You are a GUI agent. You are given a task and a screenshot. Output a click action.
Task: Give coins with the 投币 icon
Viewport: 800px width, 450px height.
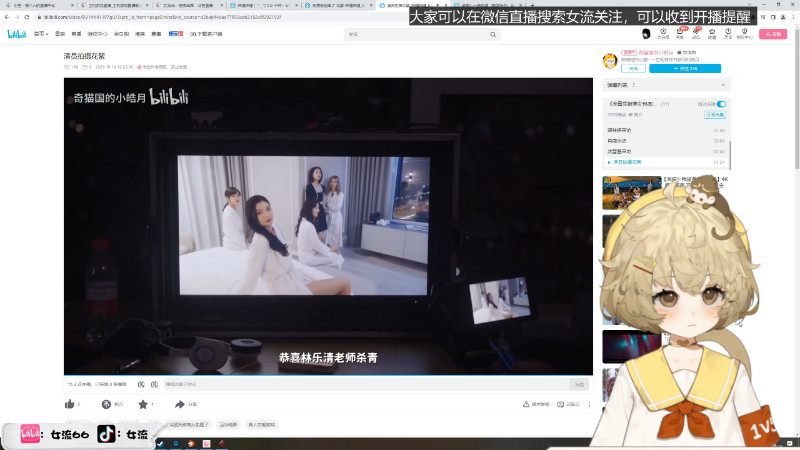106,404
